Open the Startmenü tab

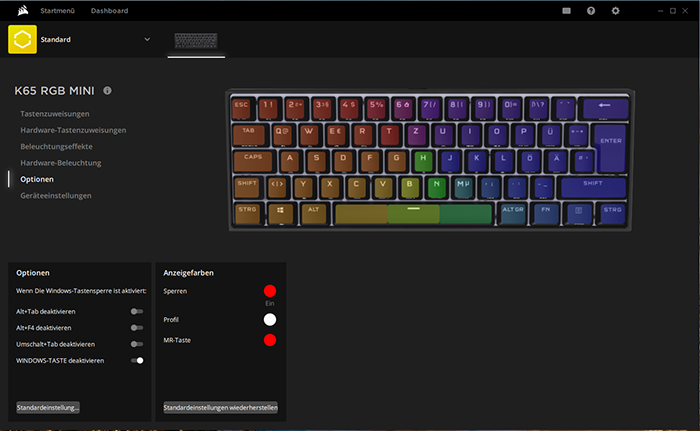[58, 11]
